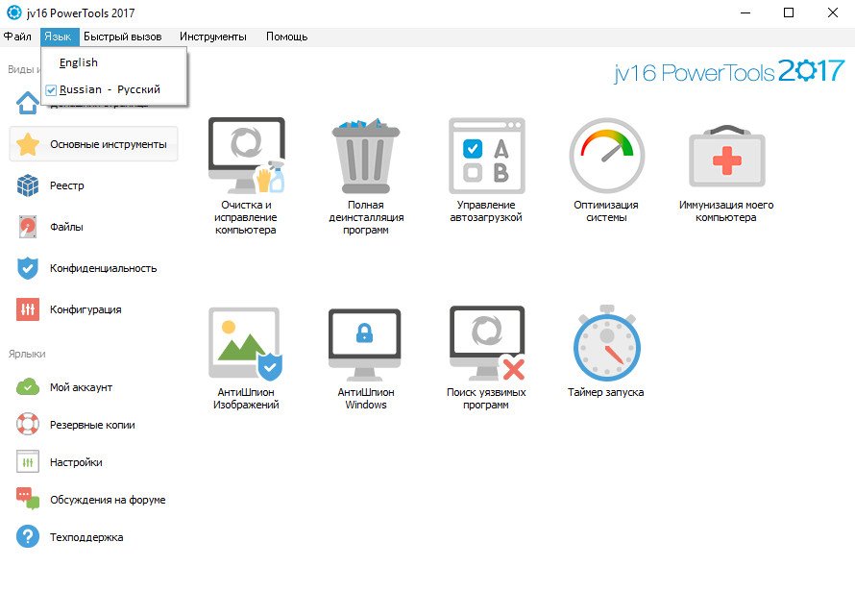Click the Конфигурация sliders icon
Screen dimensions: 855x616
(27, 309)
